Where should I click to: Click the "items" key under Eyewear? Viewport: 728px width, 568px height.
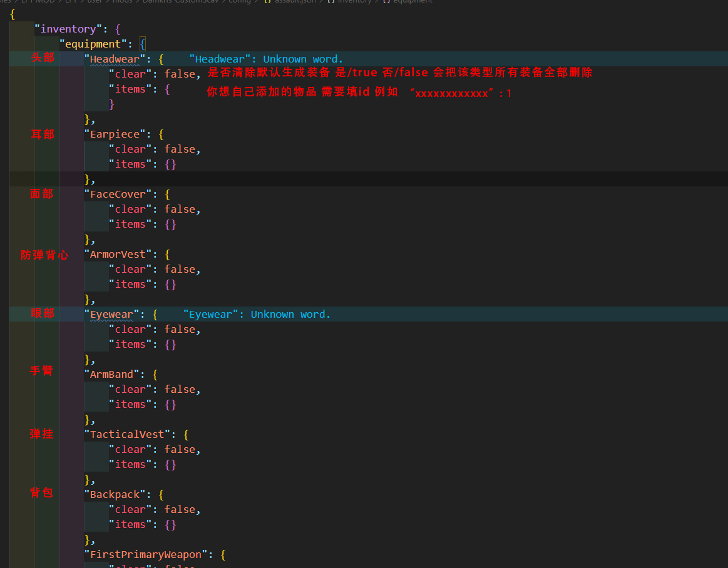click(x=130, y=344)
